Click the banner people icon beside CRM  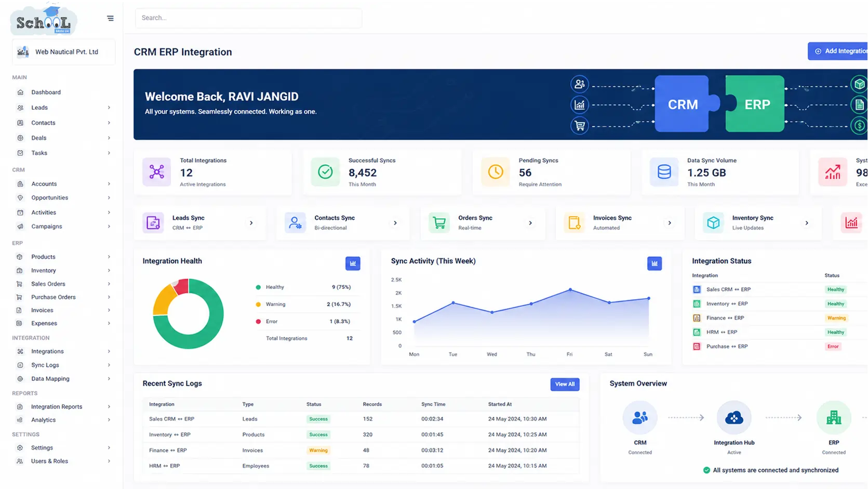(580, 84)
